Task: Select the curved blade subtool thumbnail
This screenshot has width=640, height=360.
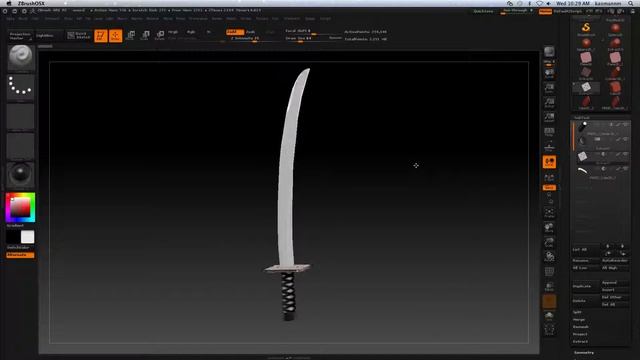Action: point(582,171)
